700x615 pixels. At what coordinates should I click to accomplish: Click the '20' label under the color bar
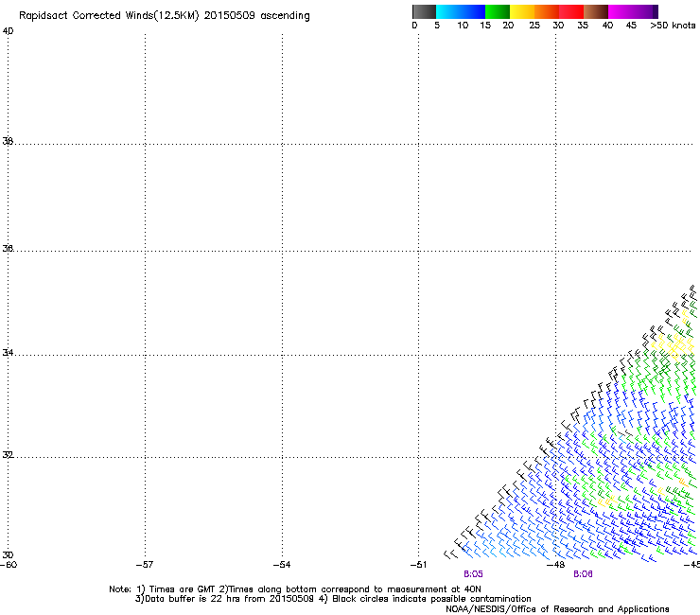pyautogui.click(x=508, y=26)
